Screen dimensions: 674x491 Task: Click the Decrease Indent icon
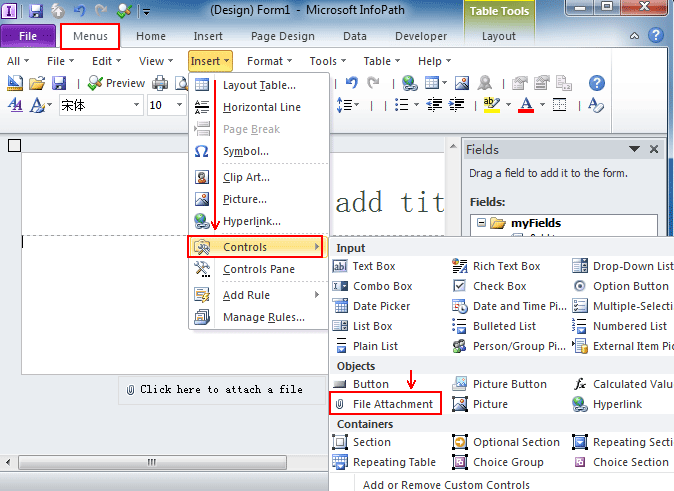pos(434,105)
